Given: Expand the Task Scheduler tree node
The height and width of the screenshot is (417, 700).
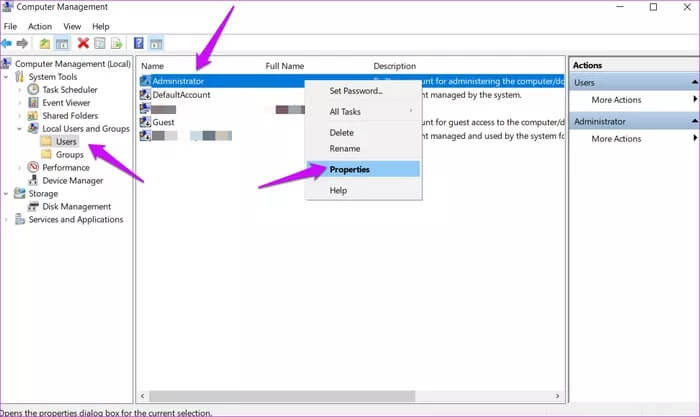Looking at the screenshot, I should (x=20, y=90).
